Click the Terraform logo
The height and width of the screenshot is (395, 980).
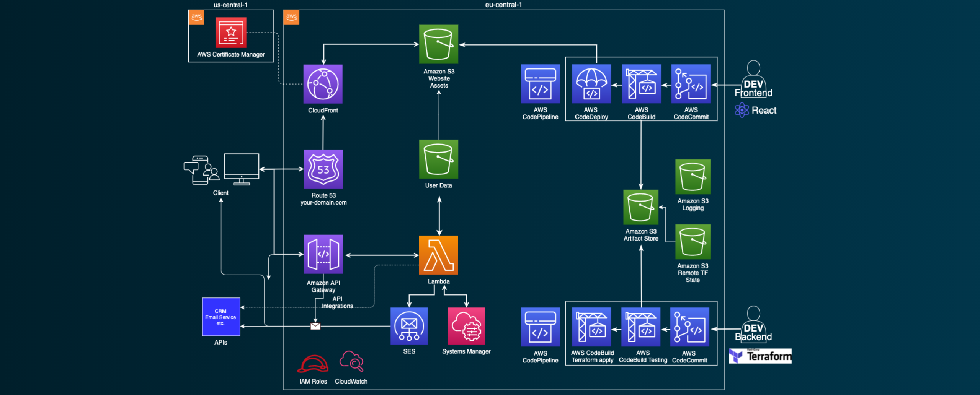(760, 356)
